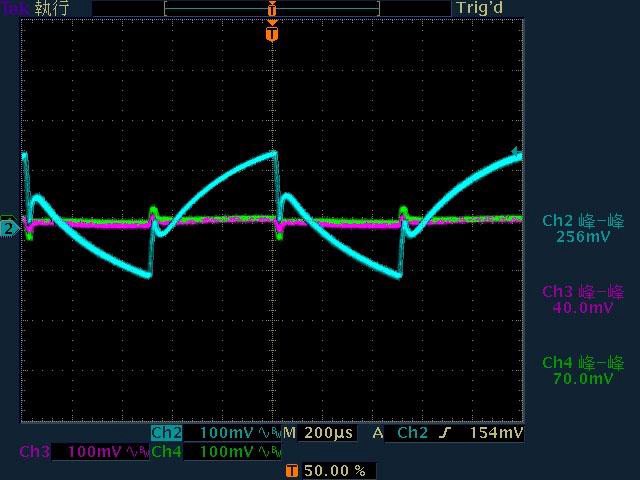Click the orange T icon beside 50.00 %

tap(291, 470)
